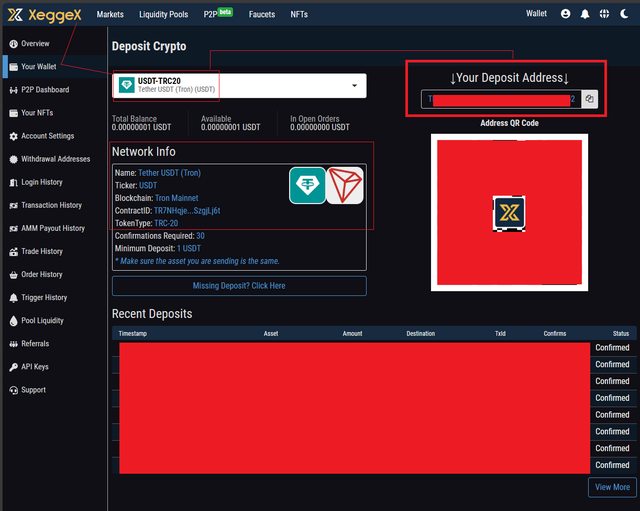This screenshot has height=511, width=640.
Task: Click the View More button
Action: pos(612,487)
